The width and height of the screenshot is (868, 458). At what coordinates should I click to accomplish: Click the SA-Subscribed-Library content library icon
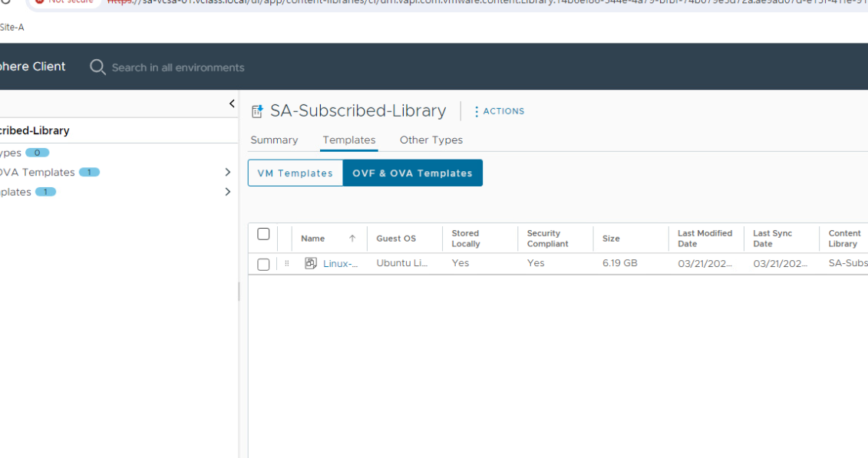[257, 111]
